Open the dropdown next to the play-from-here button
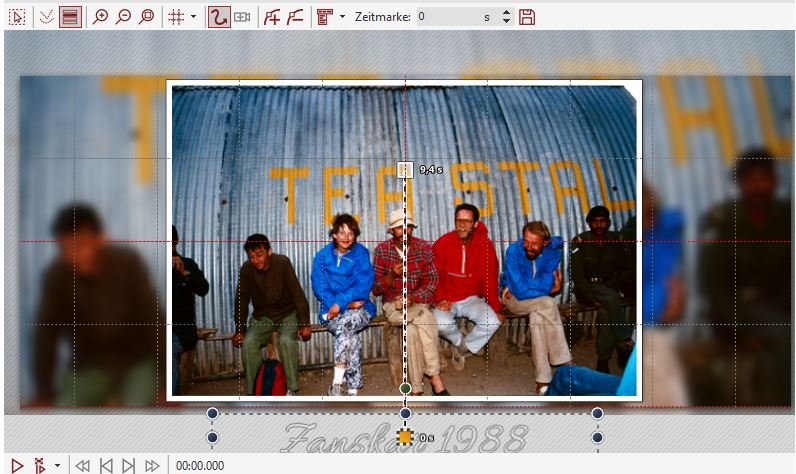This screenshot has width=796, height=474. [x=57, y=465]
